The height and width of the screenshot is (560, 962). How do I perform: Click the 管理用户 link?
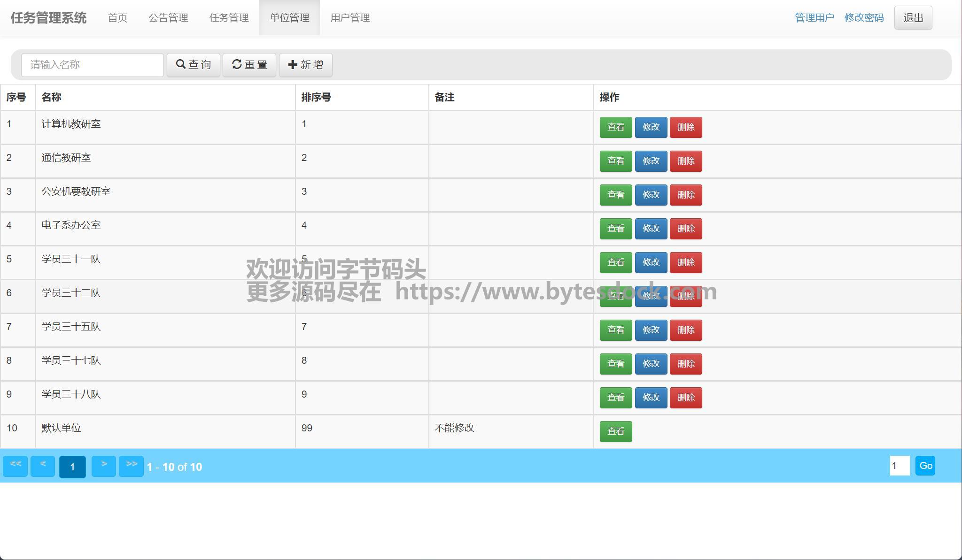814,18
